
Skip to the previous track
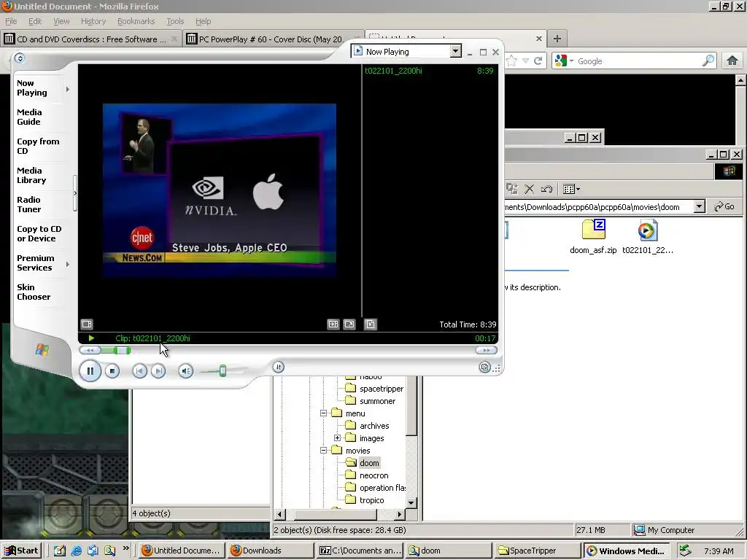tap(139, 371)
